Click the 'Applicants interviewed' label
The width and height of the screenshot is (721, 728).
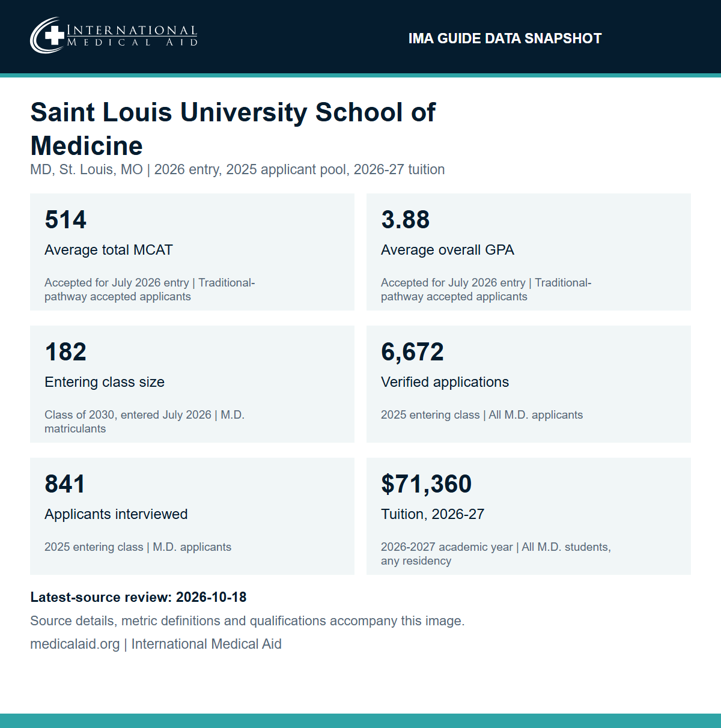pos(116,514)
